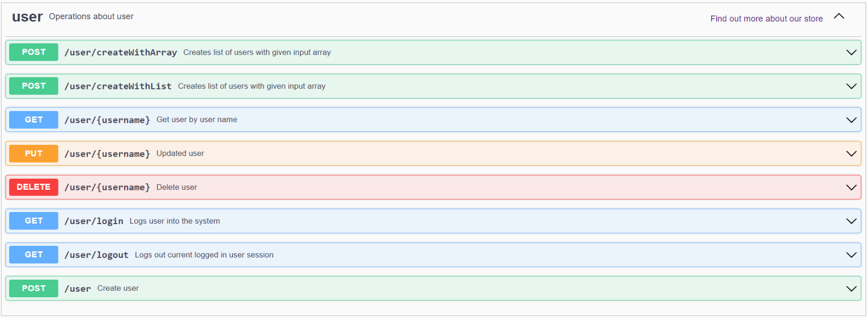Click the GET badge for /user/logout
This screenshot has height=318, width=868.
point(34,255)
